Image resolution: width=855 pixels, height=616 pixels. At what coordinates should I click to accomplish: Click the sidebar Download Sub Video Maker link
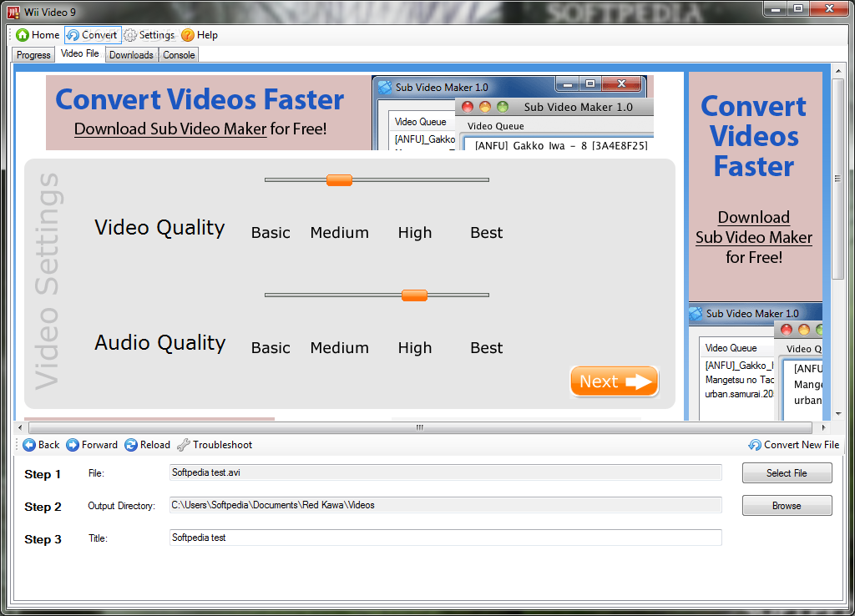(x=754, y=227)
